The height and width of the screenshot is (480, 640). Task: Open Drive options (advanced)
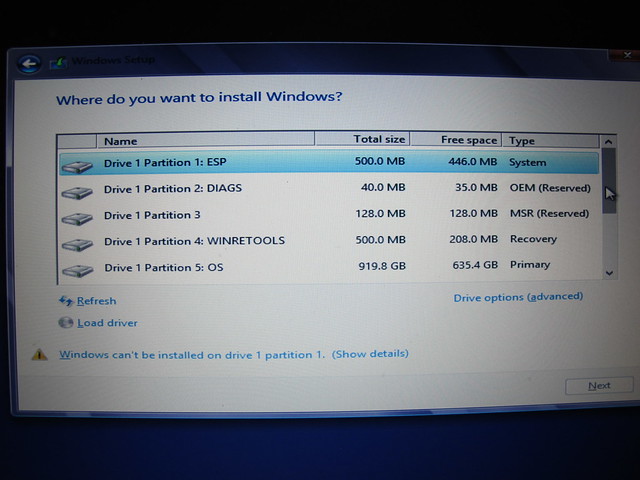tap(518, 297)
